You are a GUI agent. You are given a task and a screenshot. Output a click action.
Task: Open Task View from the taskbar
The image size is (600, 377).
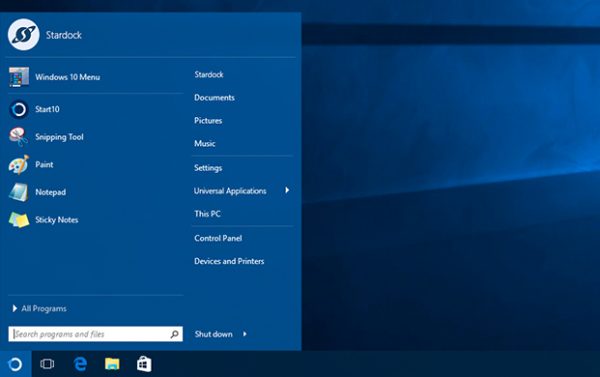tap(47, 364)
